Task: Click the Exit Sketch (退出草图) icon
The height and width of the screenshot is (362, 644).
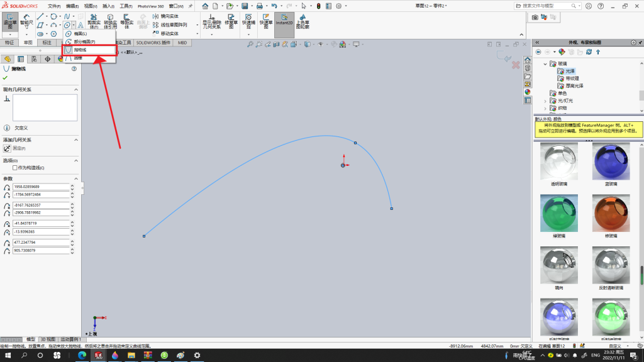Action: [10, 21]
